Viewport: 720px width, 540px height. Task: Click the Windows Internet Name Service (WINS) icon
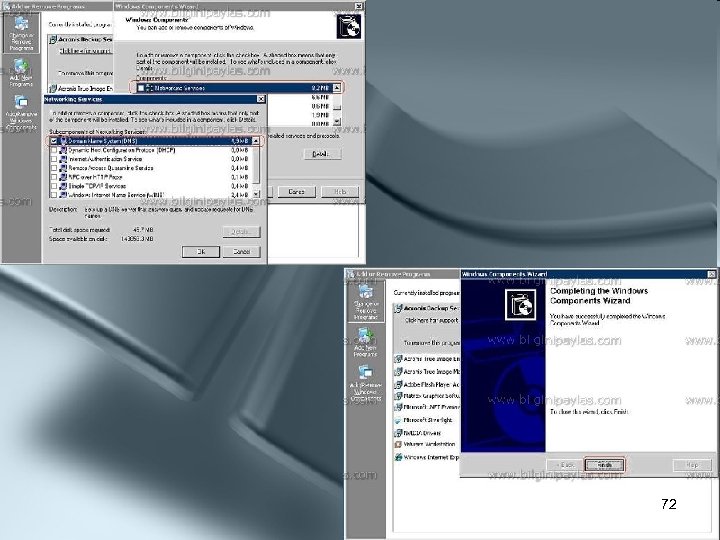tap(63, 195)
